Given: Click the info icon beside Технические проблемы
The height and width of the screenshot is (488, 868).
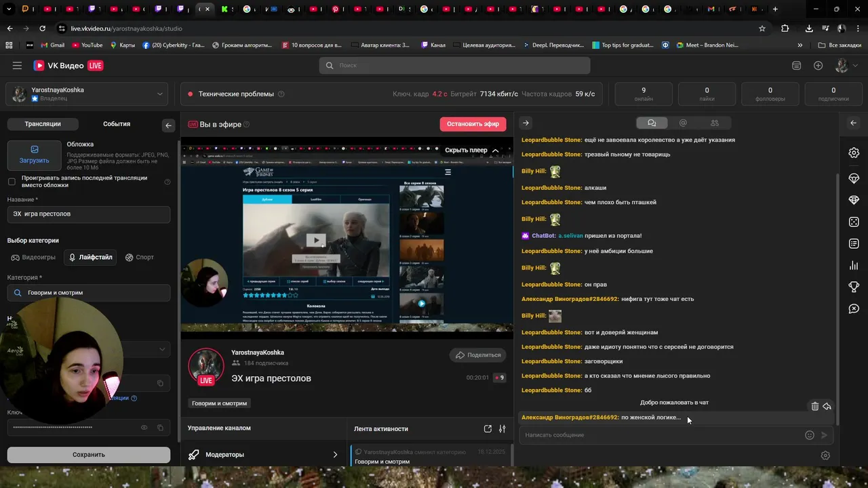Looking at the screenshot, I should (281, 94).
